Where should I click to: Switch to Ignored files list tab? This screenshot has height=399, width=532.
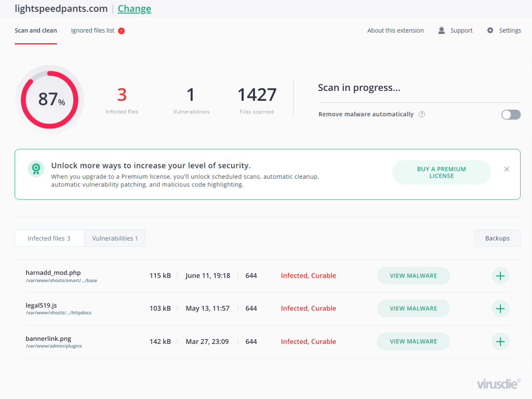coord(92,31)
